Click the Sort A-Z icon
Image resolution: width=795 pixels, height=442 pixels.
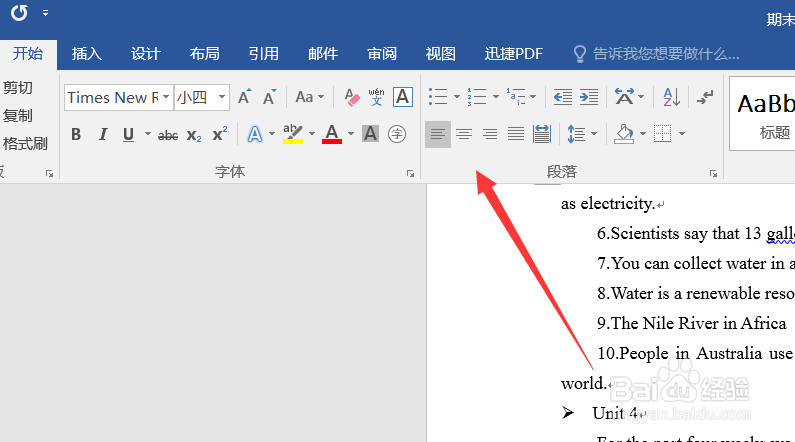[x=672, y=97]
